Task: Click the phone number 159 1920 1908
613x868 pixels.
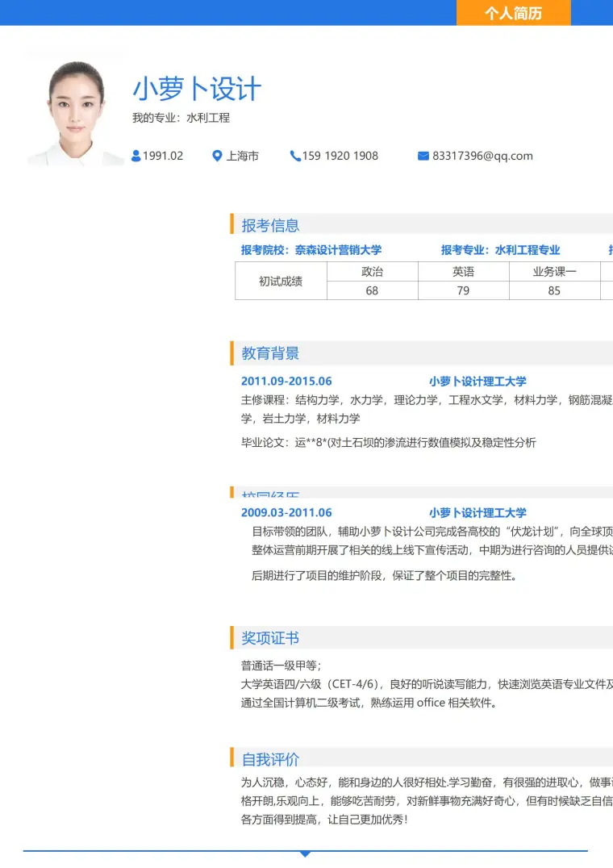Action: click(340, 156)
